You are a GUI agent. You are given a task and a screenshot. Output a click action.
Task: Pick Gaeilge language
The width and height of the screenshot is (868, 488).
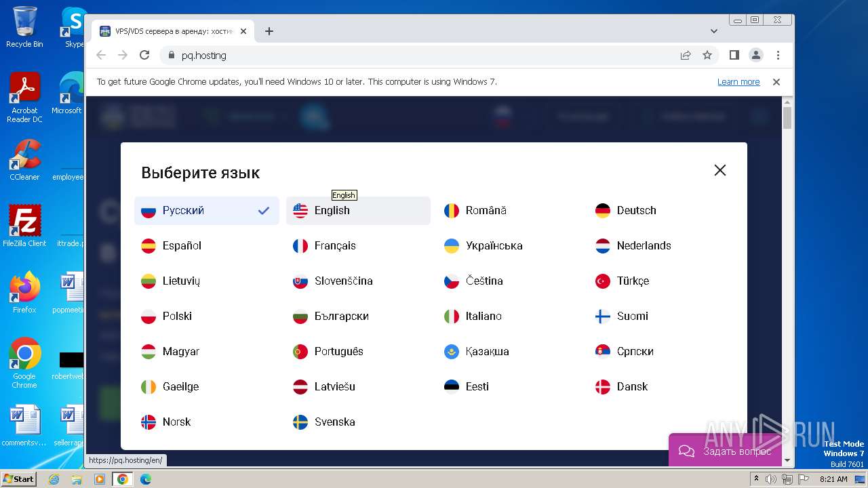click(207, 387)
